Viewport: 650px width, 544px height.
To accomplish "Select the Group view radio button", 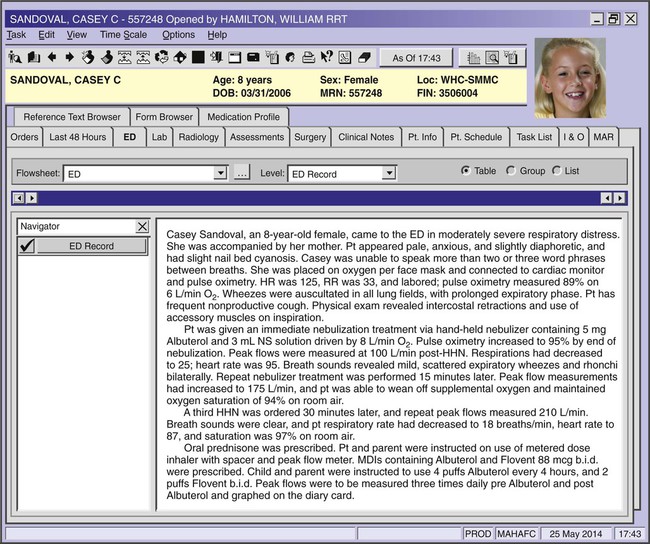I will pyautogui.click(x=511, y=171).
